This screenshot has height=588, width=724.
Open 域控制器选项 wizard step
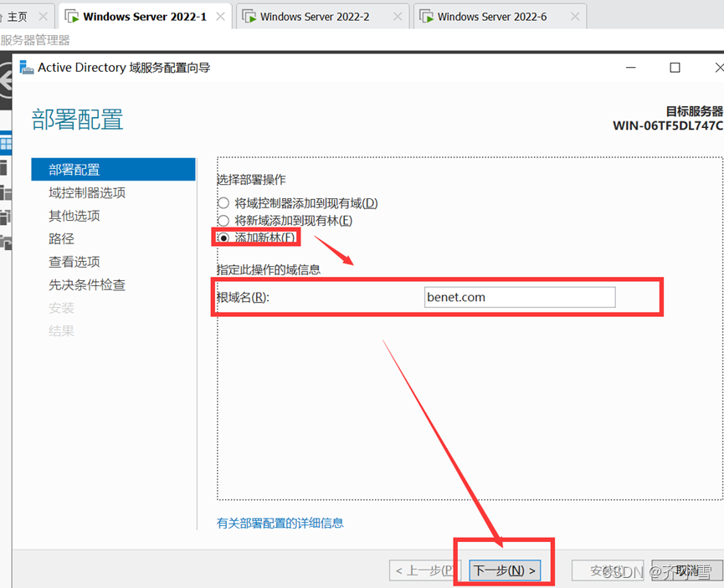(87, 192)
